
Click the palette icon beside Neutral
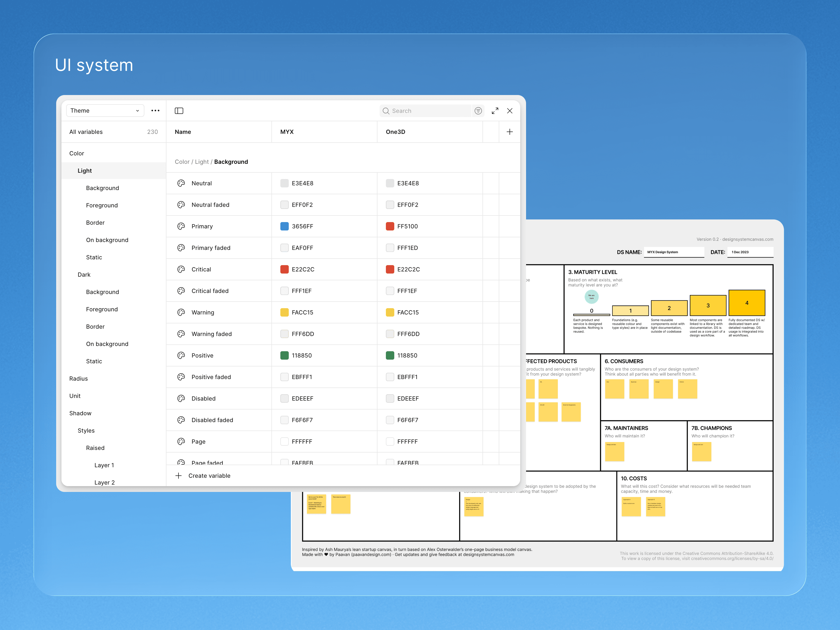pyautogui.click(x=181, y=183)
